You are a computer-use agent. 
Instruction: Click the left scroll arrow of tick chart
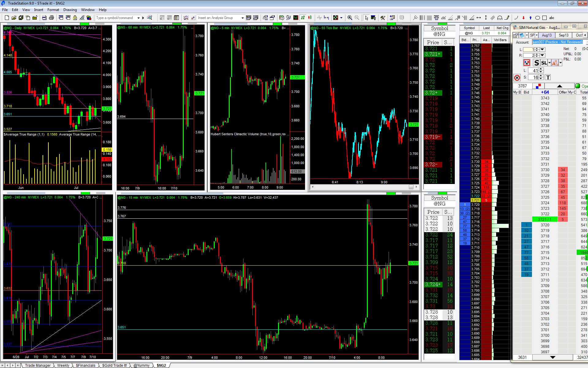coord(312,187)
